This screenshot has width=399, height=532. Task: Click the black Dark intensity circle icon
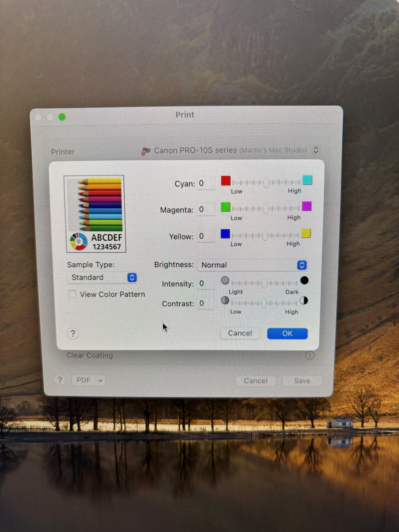pos(304,280)
